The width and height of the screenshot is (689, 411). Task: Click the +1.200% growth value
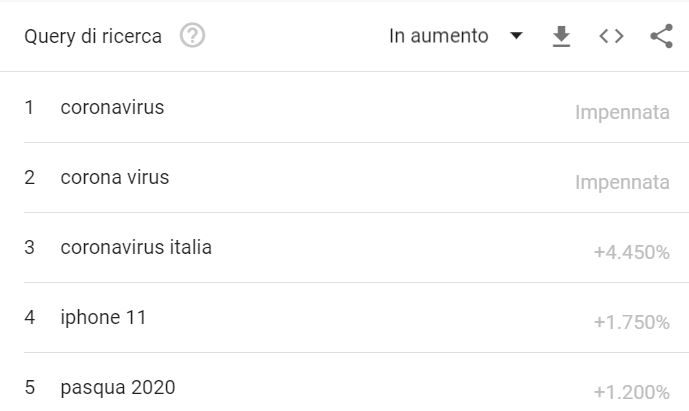pyautogui.click(x=632, y=392)
